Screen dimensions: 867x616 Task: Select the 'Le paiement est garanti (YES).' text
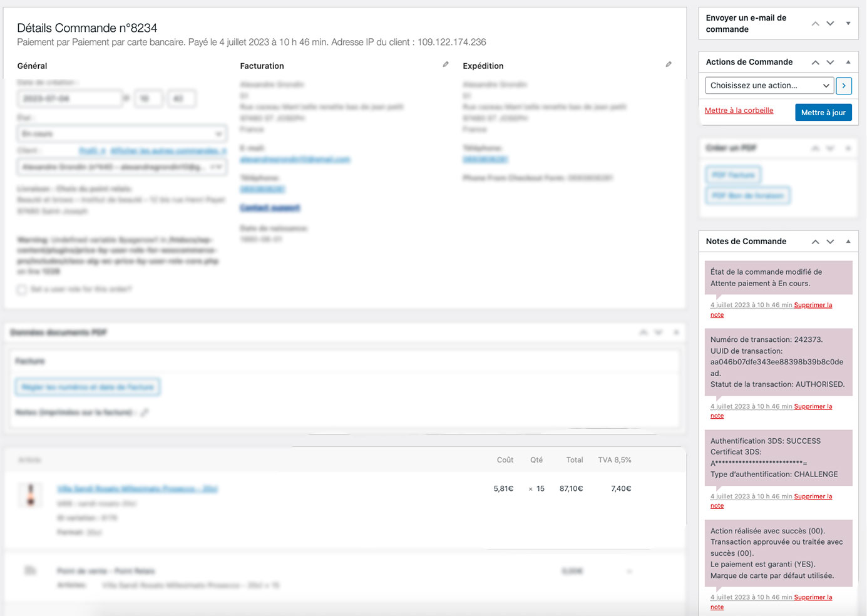click(x=762, y=564)
